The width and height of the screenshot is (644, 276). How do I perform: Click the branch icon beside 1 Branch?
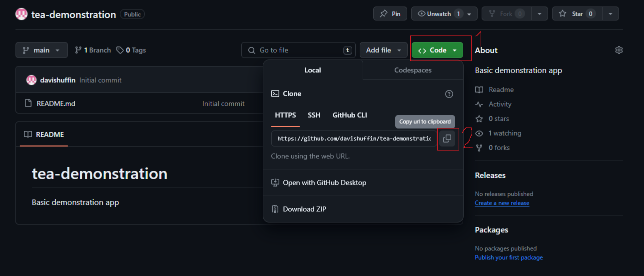pyautogui.click(x=78, y=50)
